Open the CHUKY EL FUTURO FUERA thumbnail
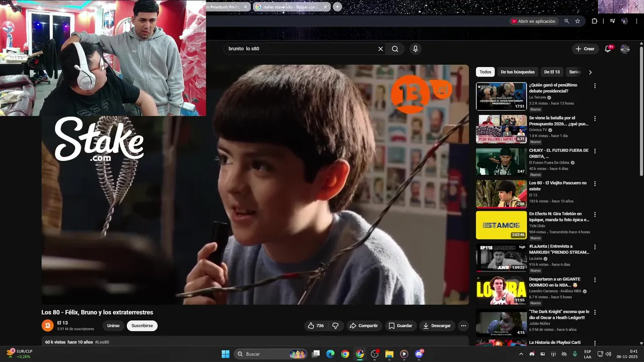The image size is (644, 362). (501, 161)
